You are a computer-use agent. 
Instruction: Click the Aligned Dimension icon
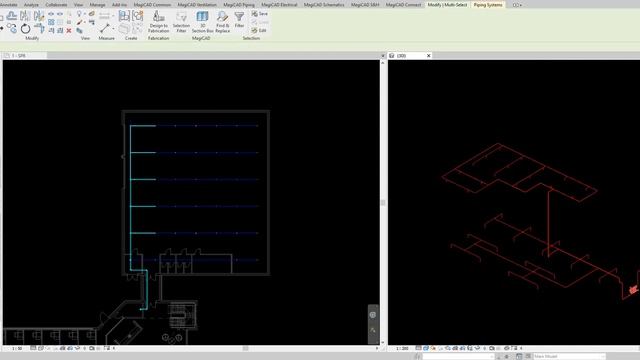point(104,16)
